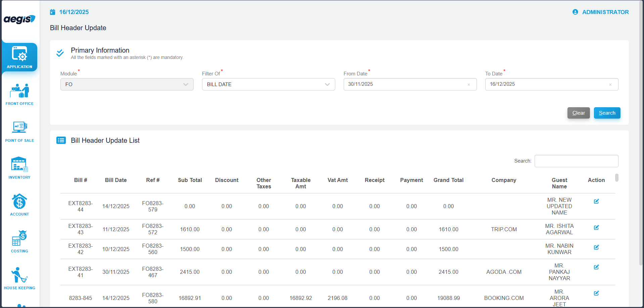Screen dimensions: 644x308
Task: Open the Front Office module
Action: pos(19,94)
